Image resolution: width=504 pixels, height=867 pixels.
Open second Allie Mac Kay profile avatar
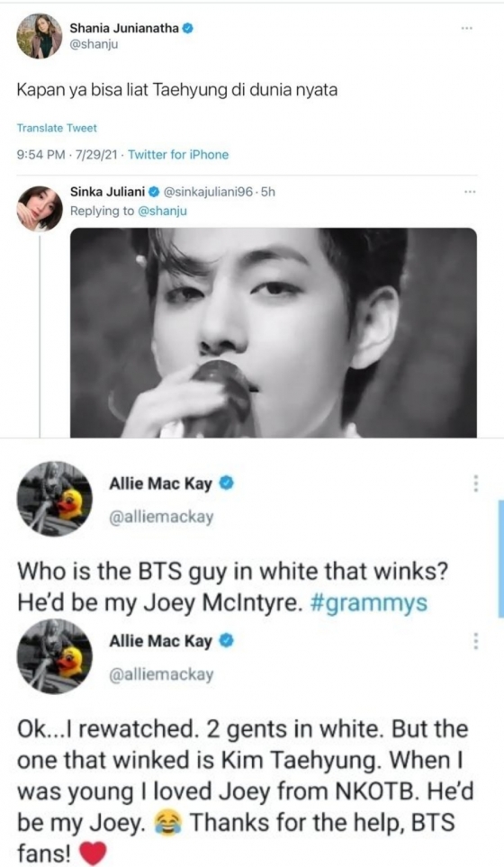click(55, 657)
